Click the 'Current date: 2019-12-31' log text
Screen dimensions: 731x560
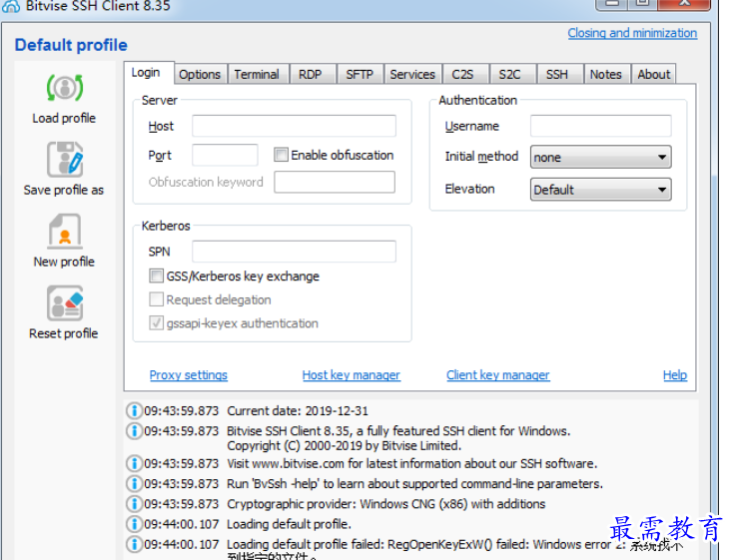tap(298, 411)
